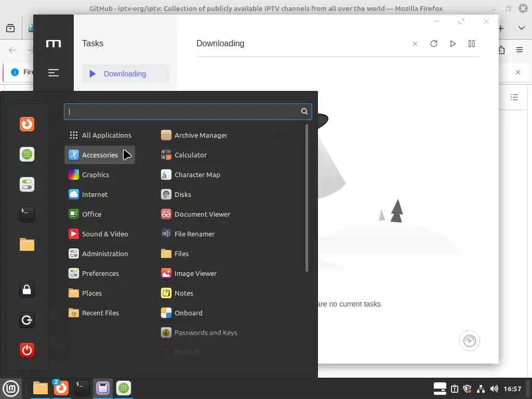Screen dimensions: 532x399
Task: Select the Preferences category
Action: click(100, 273)
